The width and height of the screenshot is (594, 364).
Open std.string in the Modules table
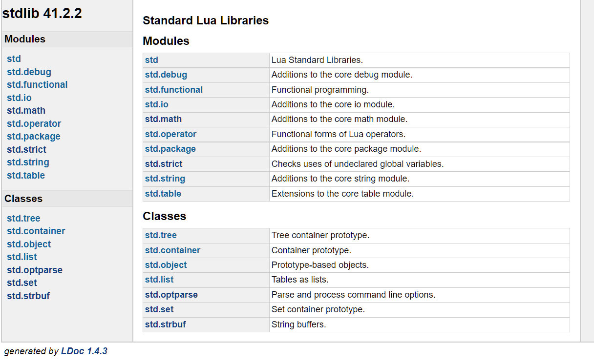click(x=165, y=179)
